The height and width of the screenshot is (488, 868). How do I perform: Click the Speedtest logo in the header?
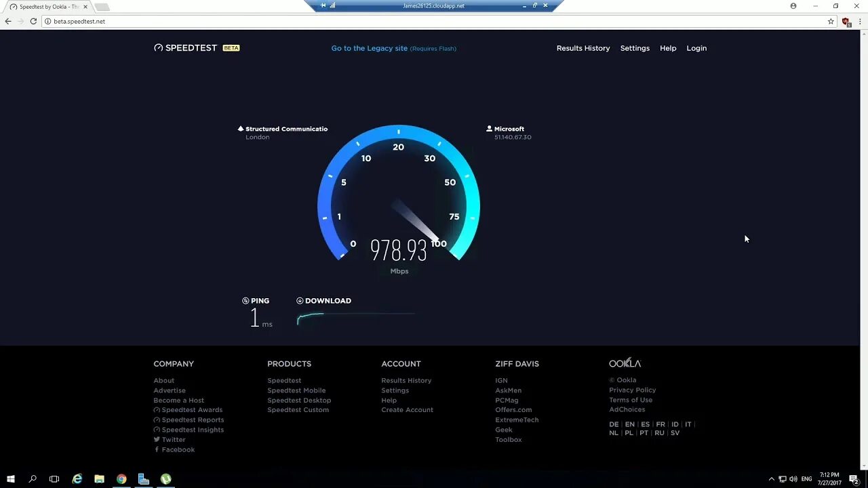click(x=185, y=48)
